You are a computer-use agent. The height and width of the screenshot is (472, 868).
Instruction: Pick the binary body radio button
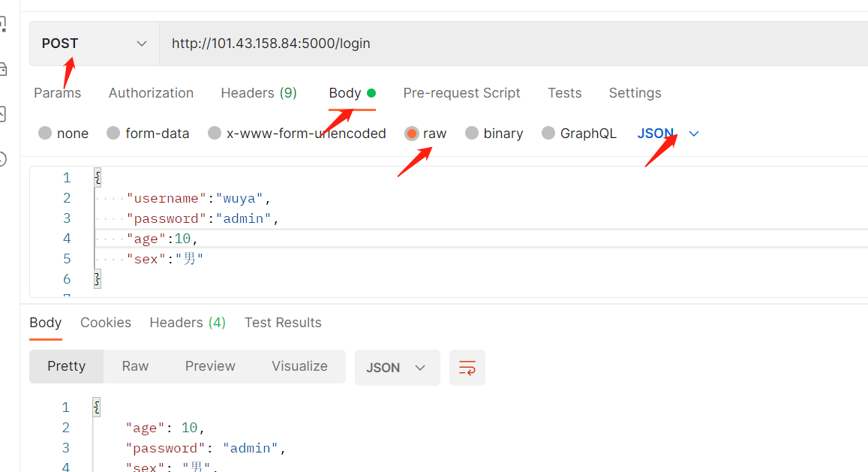coord(472,134)
